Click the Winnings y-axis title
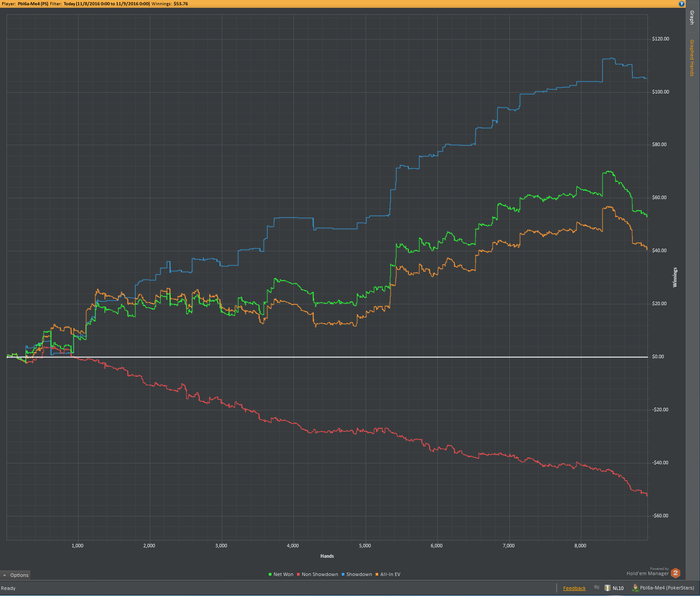The image size is (700, 596). [x=675, y=277]
